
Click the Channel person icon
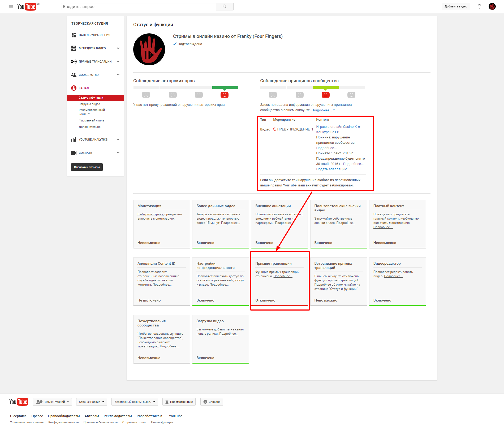74,88
